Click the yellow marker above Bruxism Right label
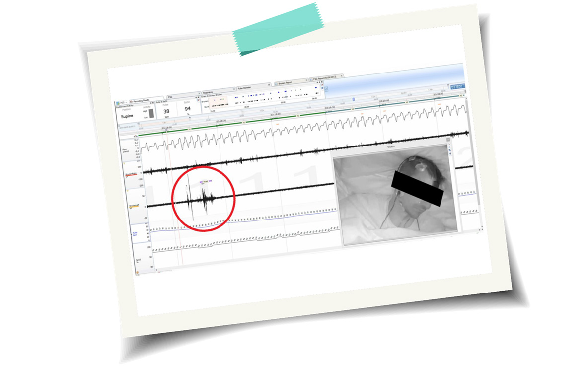This screenshot has width=588, height=366. (x=125, y=164)
